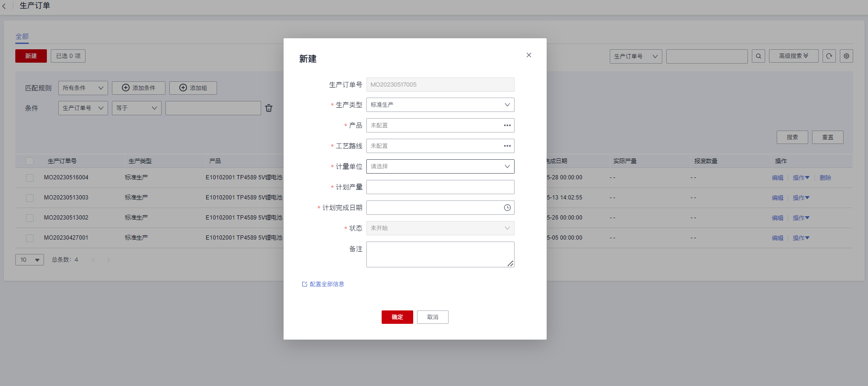Open table settings gear icon

coord(846,56)
